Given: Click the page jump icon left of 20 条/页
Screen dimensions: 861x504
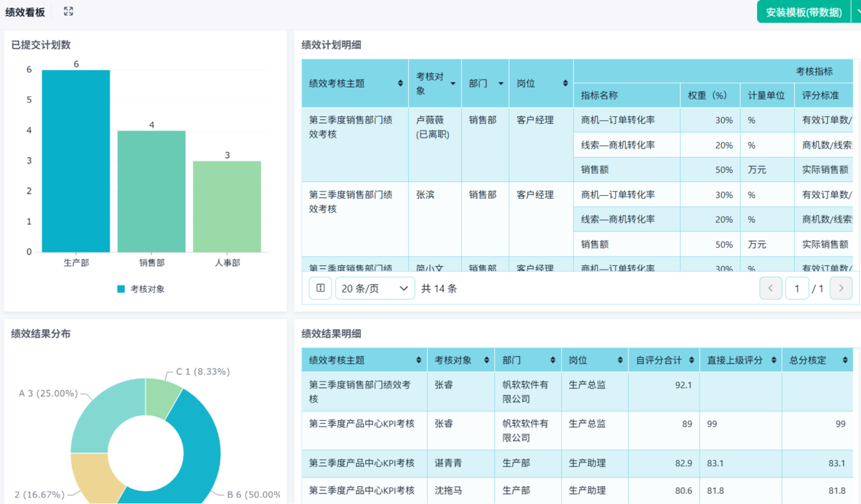Looking at the screenshot, I should 320,288.
